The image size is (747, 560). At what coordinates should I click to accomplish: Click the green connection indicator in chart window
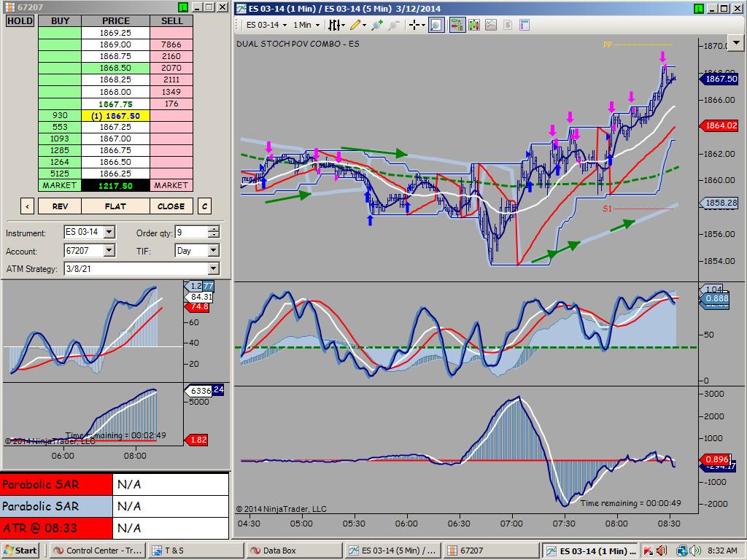(698, 8)
